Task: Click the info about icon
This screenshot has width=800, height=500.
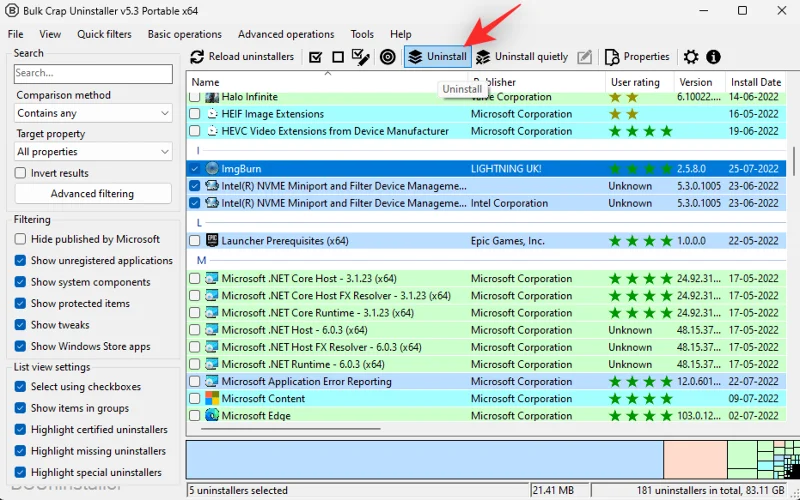Action: click(713, 57)
